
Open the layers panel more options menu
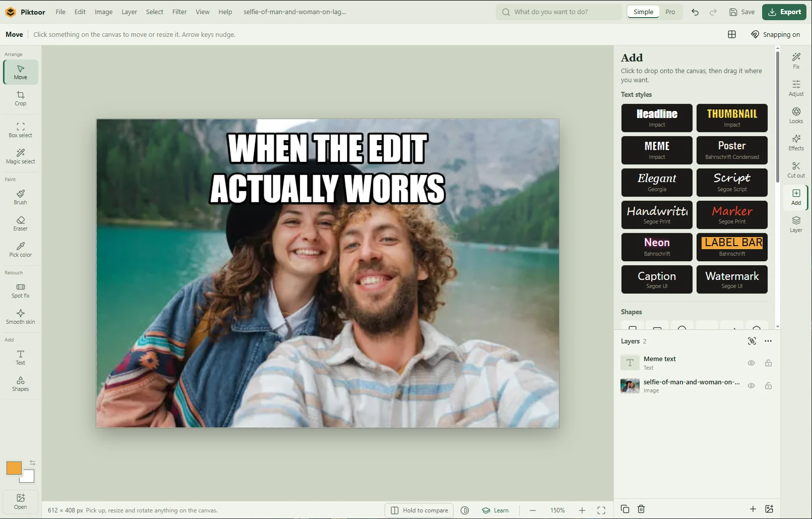768,341
